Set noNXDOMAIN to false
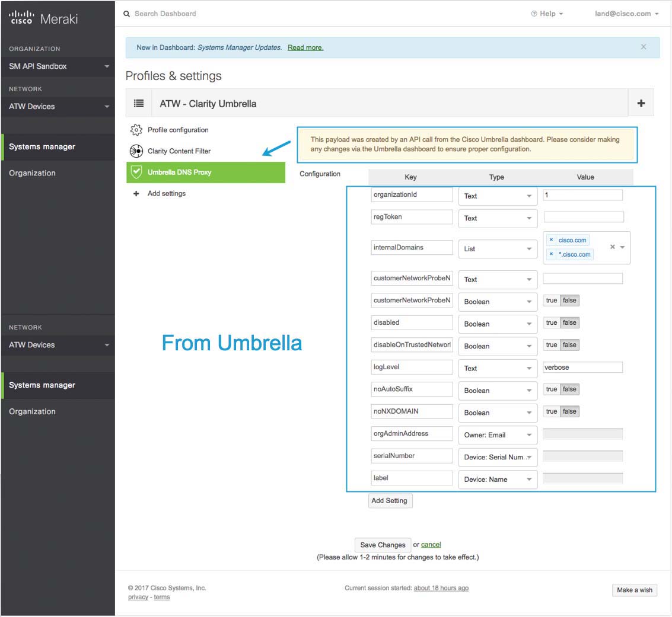 (569, 411)
